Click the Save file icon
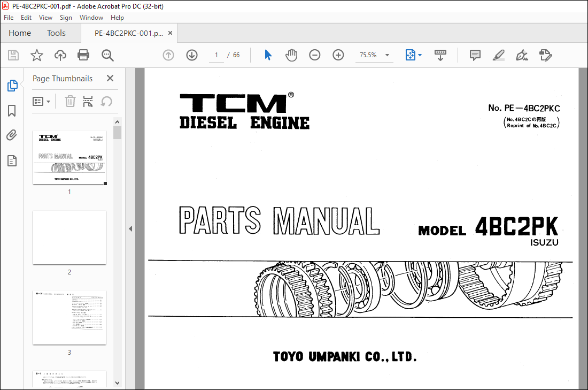588x390 pixels. pyautogui.click(x=13, y=55)
